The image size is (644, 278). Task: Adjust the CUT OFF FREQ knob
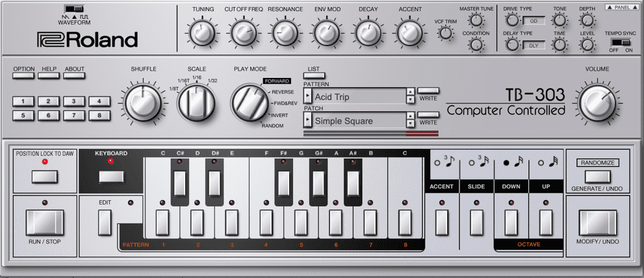pyautogui.click(x=244, y=33)
